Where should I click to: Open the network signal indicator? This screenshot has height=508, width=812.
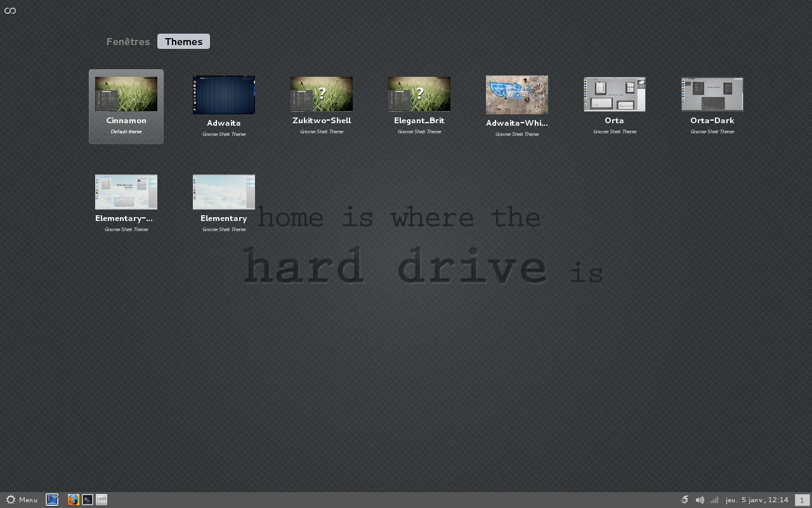(x=714, y=500)
